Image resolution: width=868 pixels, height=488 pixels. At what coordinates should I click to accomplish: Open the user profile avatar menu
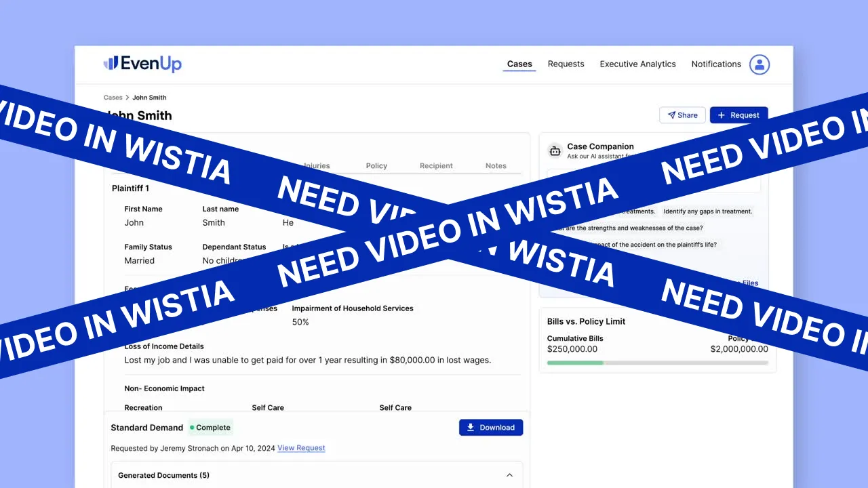[759, 64]
